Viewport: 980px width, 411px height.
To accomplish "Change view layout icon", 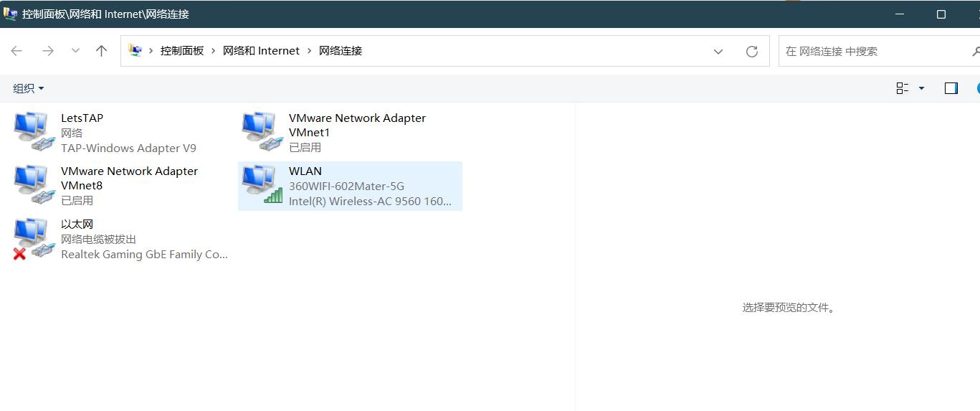I will coord(903,88).
